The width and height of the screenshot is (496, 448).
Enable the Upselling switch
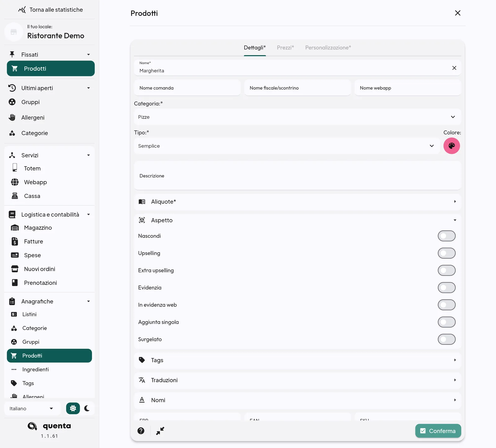(446, 253)
